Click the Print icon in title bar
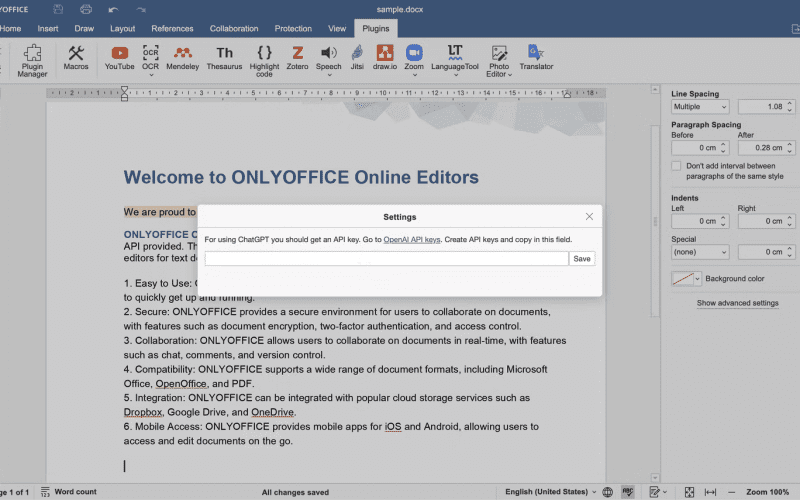The width and height of the screenshot is (800, 500). 86,9
